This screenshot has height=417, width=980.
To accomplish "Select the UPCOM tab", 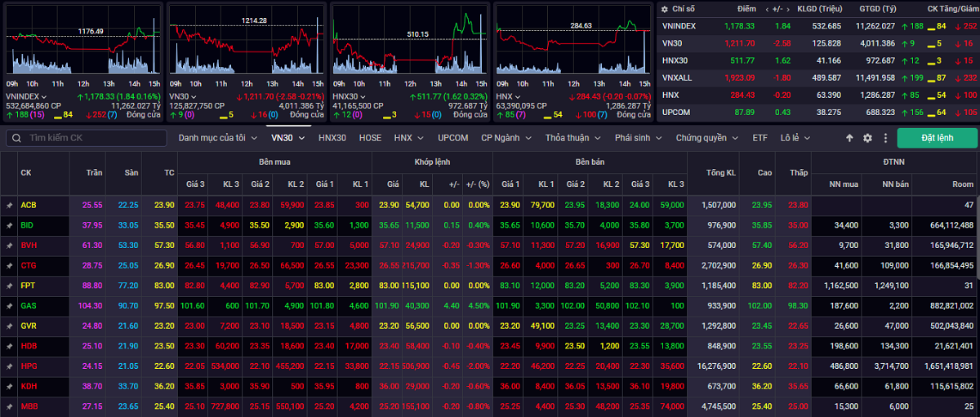I will (452, 138).
